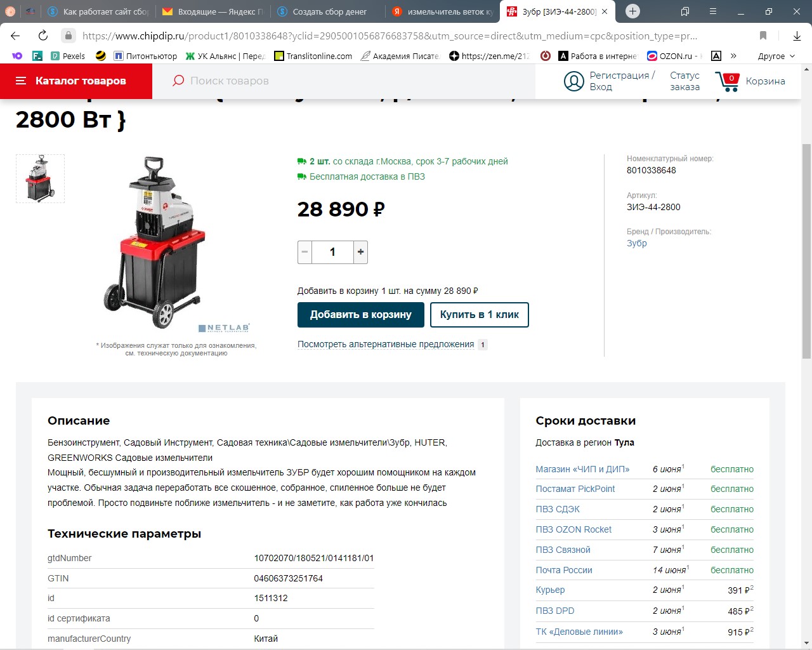Switch to Создать сбор денег tab

pyautogui.click(x=328, y=11)
